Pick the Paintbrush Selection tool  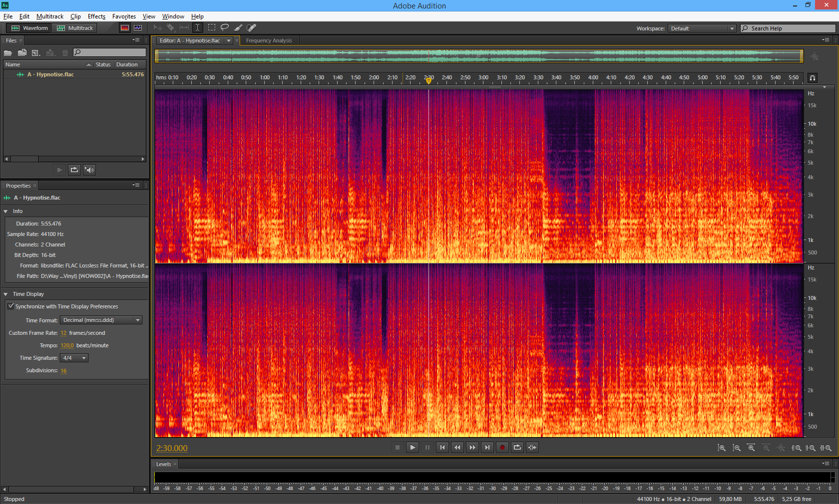pos(238,28)
